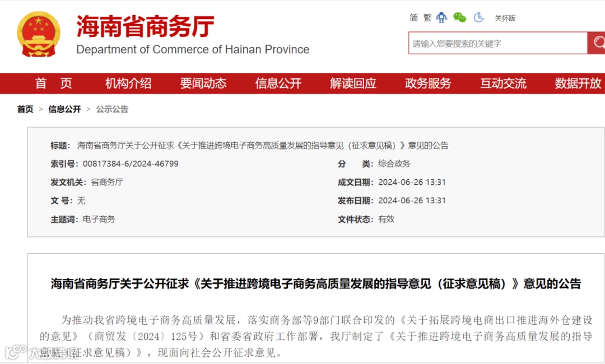Click the 信息公开 breadcrumb link
The width and height of the screenshot is (605, 364).
click(x=64, y=109)
